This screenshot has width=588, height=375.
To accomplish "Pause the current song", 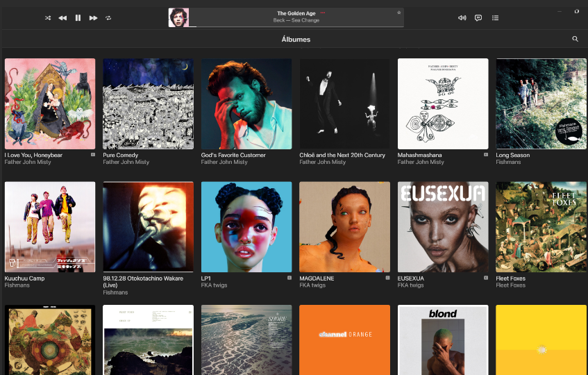I will pos(78,17).
